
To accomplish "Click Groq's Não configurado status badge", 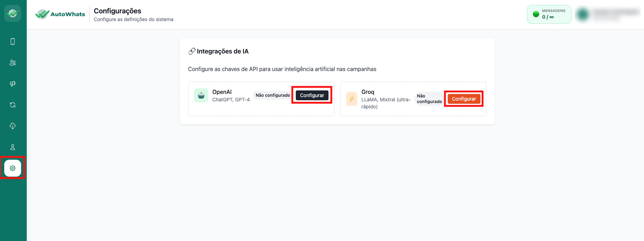I will tap(429, 99).
